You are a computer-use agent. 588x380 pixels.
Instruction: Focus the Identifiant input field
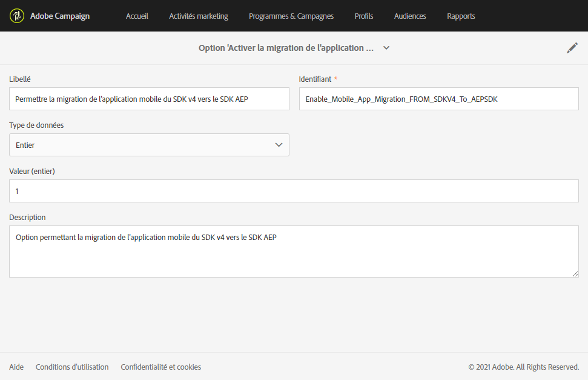click(x=439, y=99)
